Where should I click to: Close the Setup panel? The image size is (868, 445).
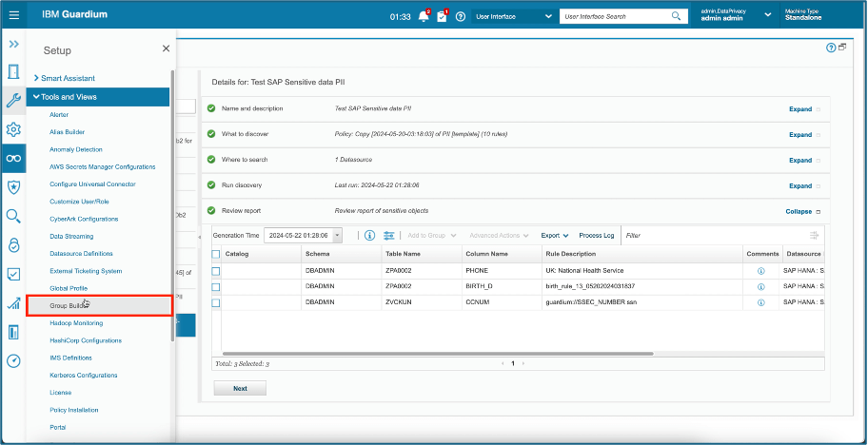pyautogui.click(x=166, y=48)
